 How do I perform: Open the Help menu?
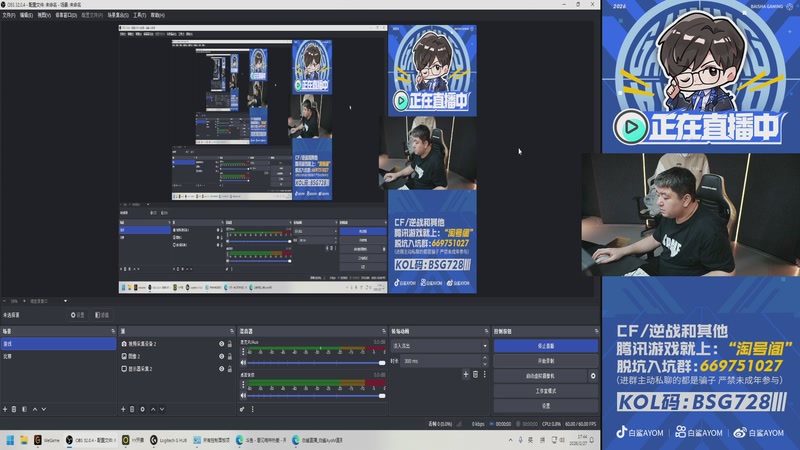pyautogui.click(x=157, y=15)
